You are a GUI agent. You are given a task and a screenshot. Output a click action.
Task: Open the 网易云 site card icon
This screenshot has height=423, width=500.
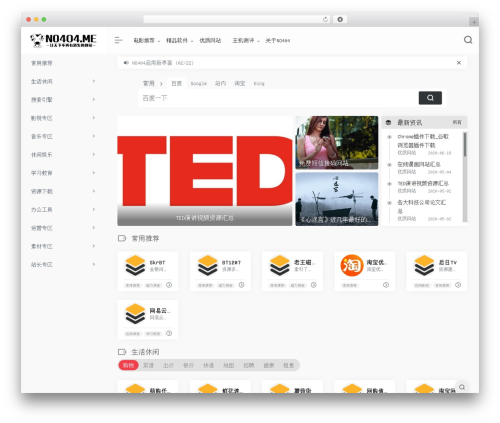click(x=135, y=314)
